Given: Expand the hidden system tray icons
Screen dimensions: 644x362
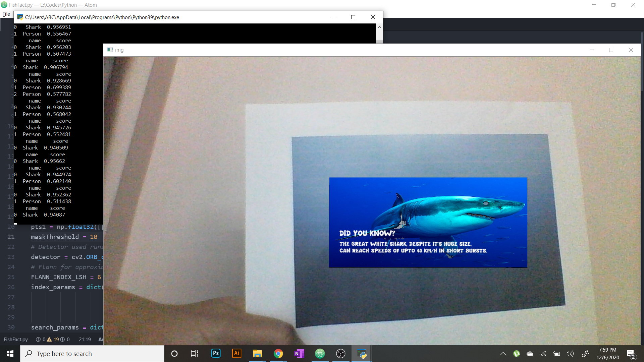Looking at the screenshot, I should coord(503,354).
